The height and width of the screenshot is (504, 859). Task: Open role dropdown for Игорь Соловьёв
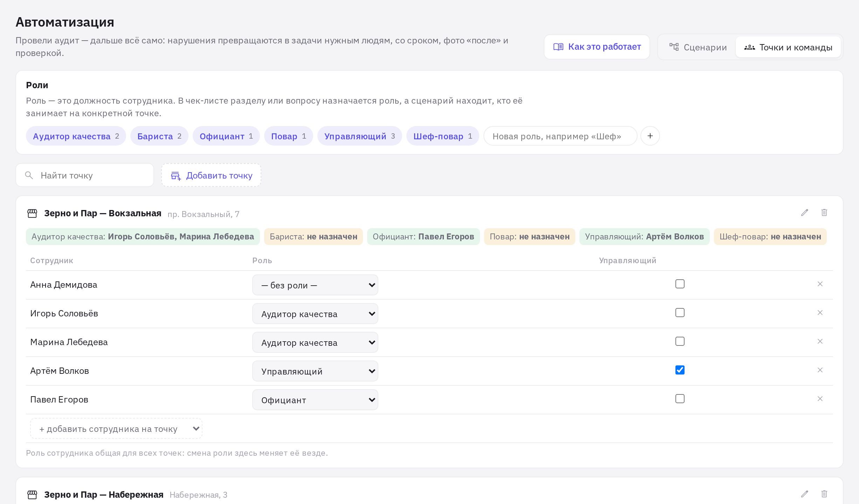pyautogui.click(x=315, y=314)
